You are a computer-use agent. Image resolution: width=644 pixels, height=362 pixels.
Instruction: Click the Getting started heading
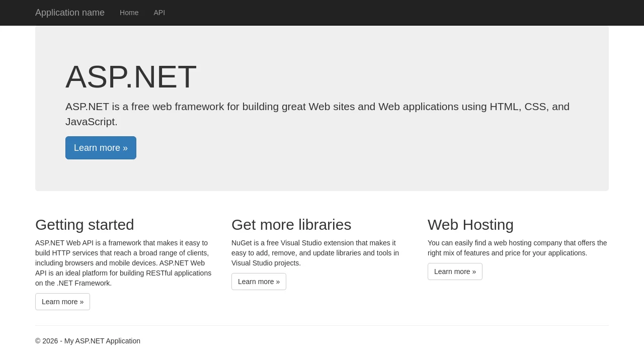coord(85,225)
